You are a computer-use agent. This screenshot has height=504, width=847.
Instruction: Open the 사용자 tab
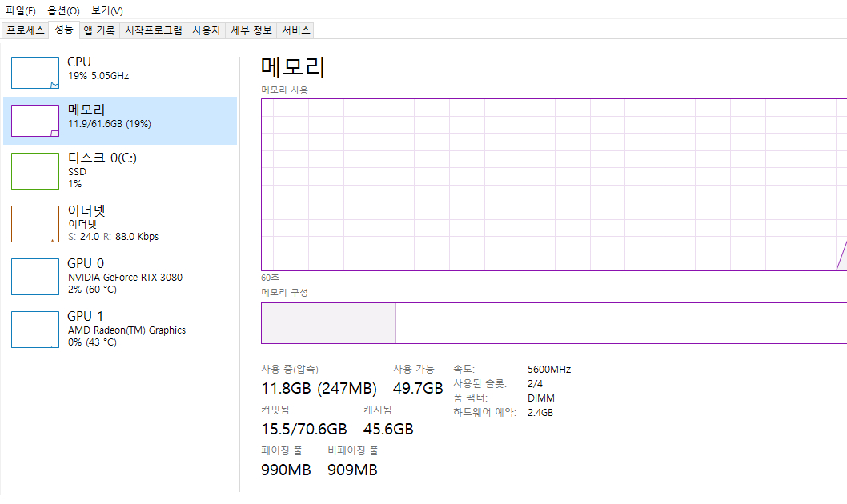207,29
